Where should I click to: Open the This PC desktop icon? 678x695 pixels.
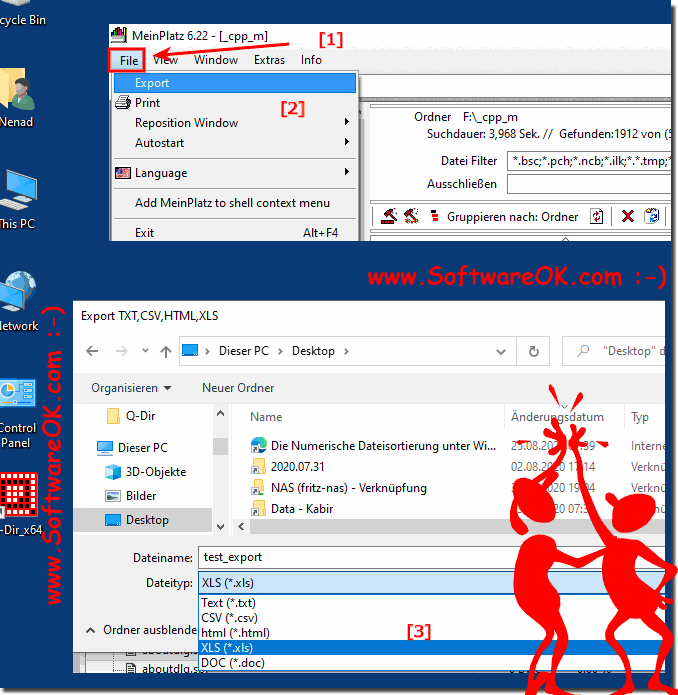click(18, 199)
